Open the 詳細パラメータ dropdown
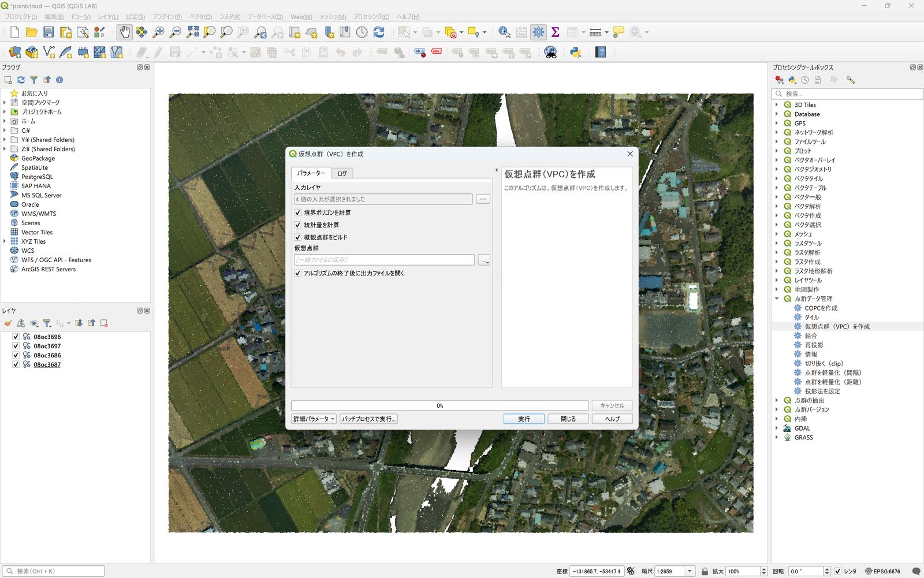 pos(314,419)
